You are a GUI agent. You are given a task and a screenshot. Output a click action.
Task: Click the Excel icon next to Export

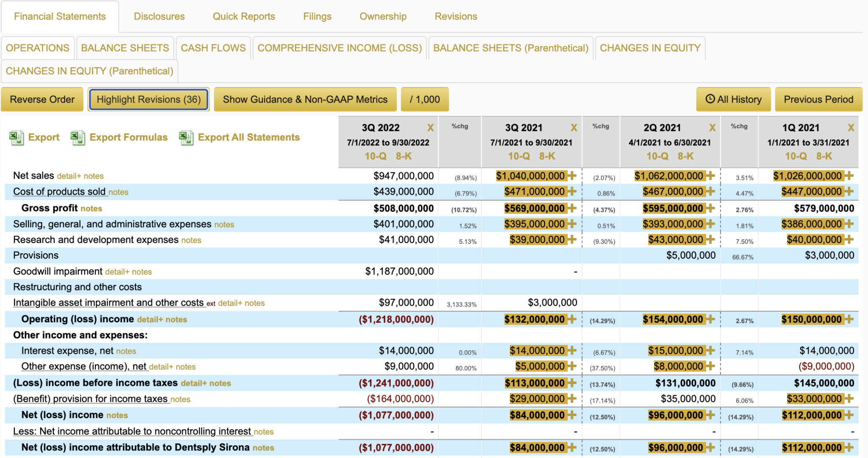(x=17, y=138)
